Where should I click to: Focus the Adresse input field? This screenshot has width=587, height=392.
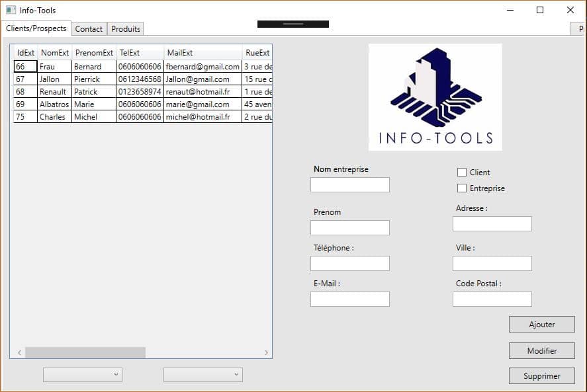point(492,223)
